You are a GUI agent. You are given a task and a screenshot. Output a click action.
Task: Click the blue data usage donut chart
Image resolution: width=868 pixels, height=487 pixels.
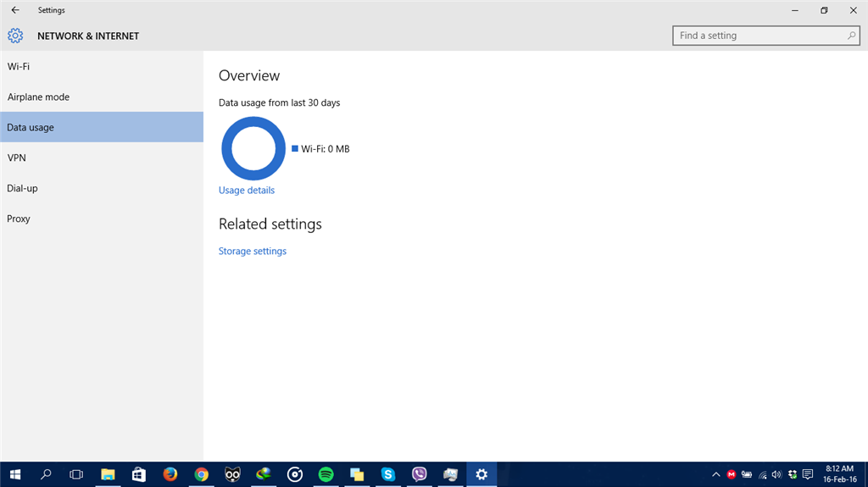(253, 148)
